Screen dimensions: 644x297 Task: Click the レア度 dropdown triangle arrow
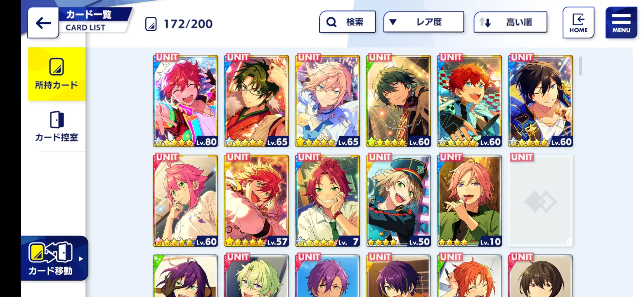click(x=393, y=22)
